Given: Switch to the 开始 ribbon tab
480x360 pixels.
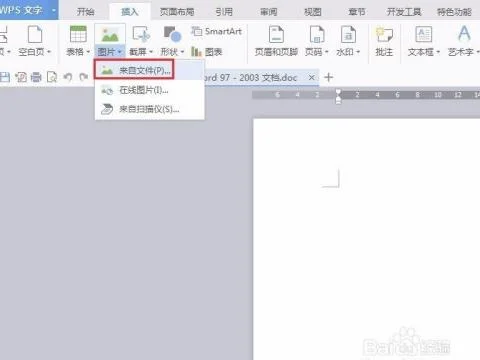Looking at the screenshot, I should tap(85, 12).
